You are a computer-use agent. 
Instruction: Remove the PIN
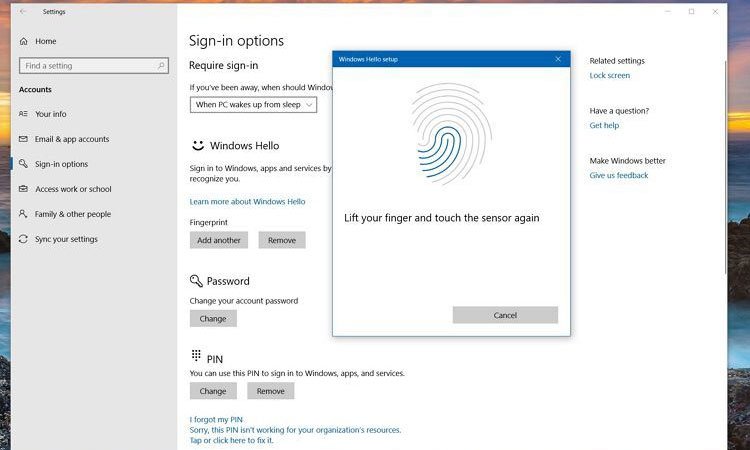pos(270,391)
